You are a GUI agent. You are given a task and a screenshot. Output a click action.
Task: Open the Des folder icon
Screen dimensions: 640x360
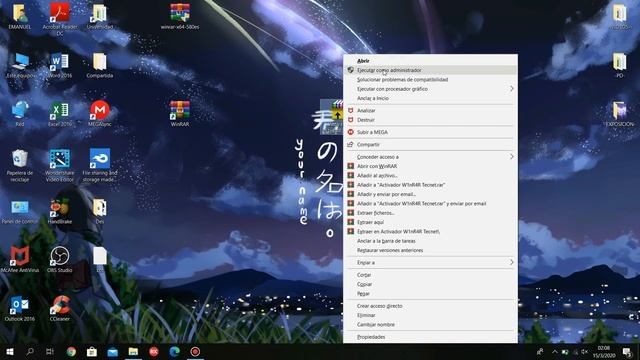coord(100,211)
